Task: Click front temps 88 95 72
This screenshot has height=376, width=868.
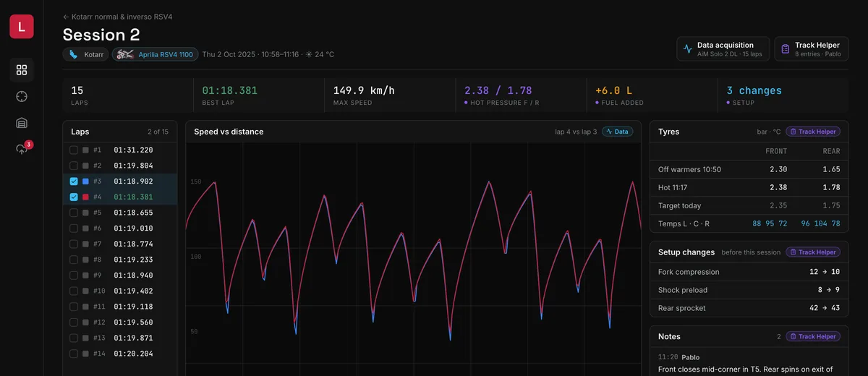Action: pyautogui.click(x=770, y=223)
